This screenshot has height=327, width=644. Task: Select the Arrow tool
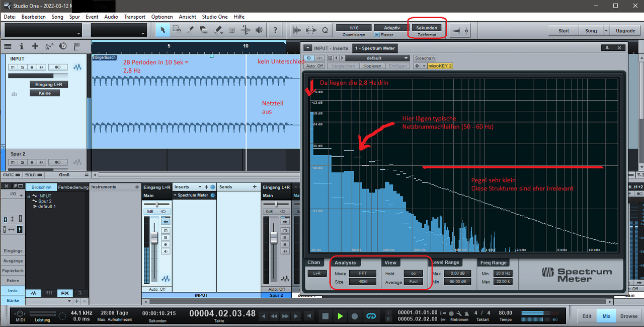pos(163,30)
